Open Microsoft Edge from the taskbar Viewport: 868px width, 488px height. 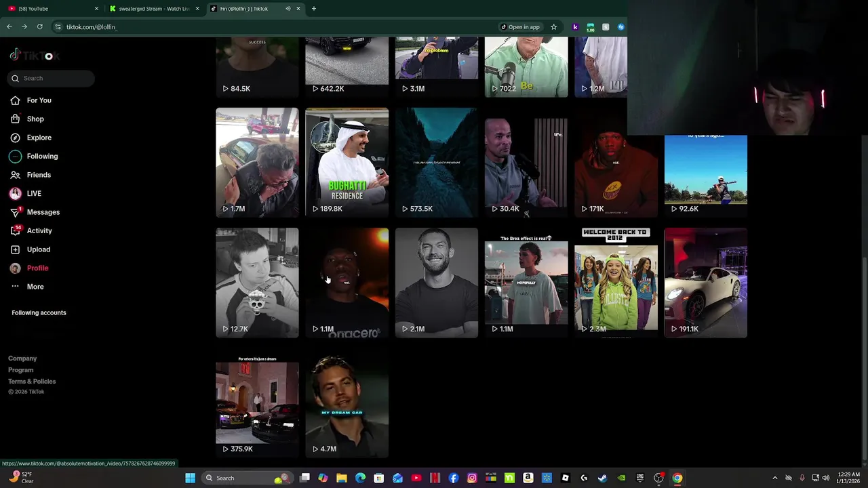[360, 479]
